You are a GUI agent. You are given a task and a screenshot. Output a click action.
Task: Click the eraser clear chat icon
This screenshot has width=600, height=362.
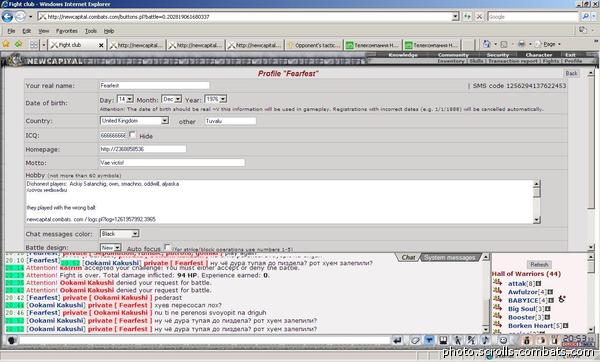coord(415,340)
